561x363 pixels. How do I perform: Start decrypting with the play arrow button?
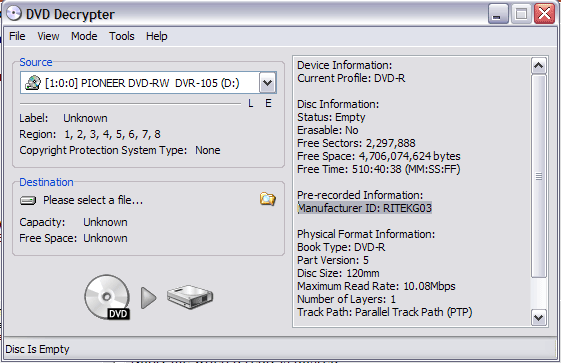point(148,298)
